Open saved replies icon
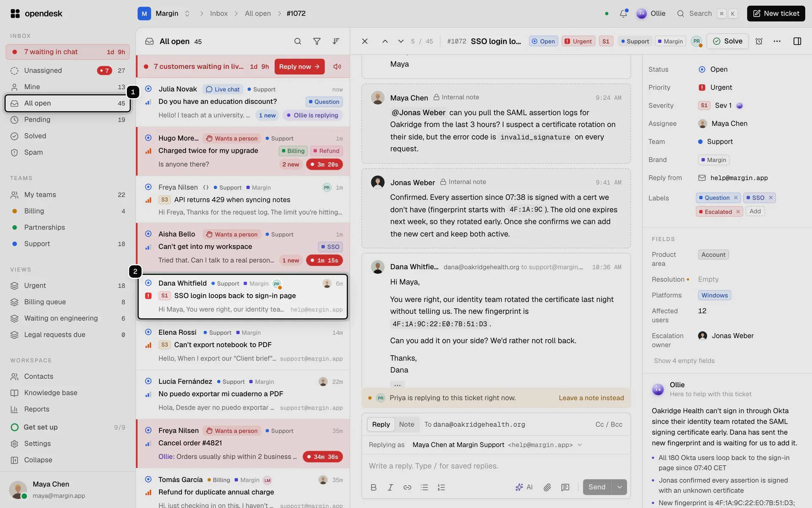 click(x=565, y=488)
